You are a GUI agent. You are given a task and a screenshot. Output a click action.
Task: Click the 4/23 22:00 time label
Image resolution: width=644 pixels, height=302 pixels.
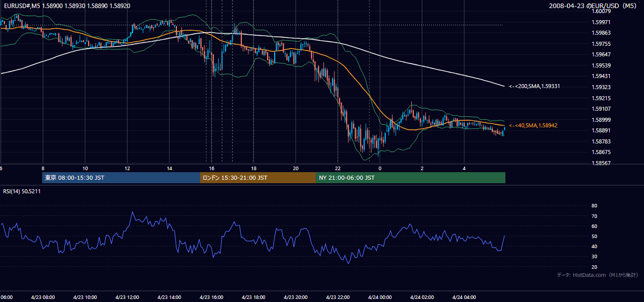coord(338,297)
